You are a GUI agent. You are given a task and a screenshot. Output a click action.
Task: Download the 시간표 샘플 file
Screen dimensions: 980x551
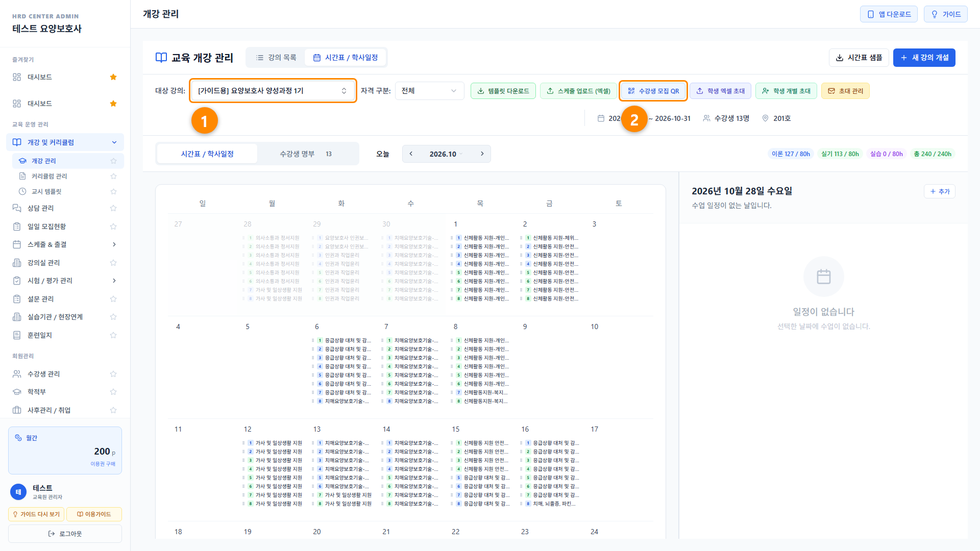coord(859,58)
